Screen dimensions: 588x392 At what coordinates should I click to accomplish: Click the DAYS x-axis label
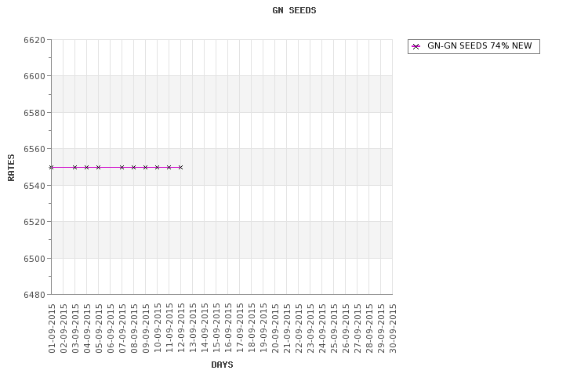222,365
